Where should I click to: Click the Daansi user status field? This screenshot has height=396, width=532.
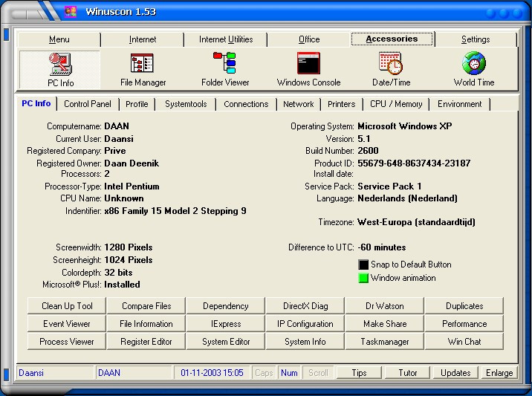point(55,372)
